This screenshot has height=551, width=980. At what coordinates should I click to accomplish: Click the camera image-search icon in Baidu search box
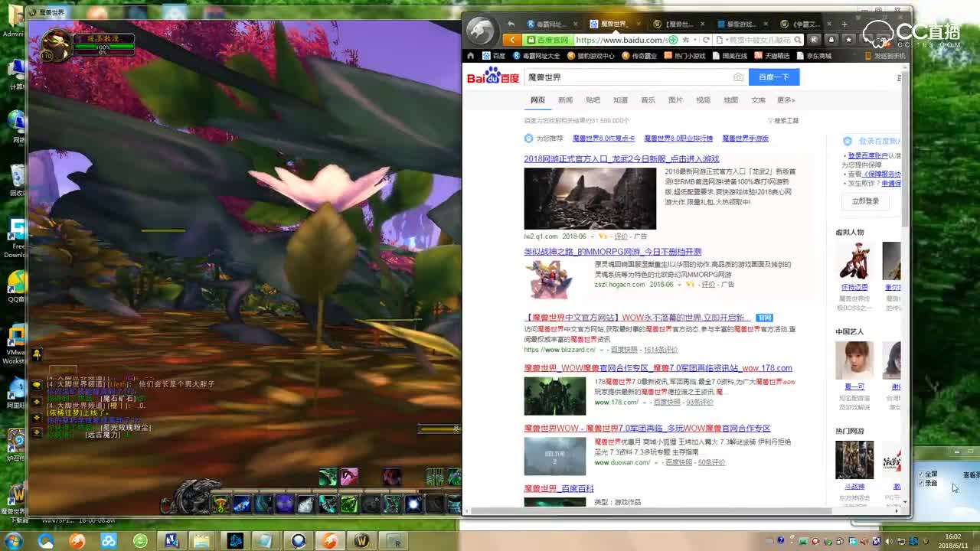tap(738, 77)
